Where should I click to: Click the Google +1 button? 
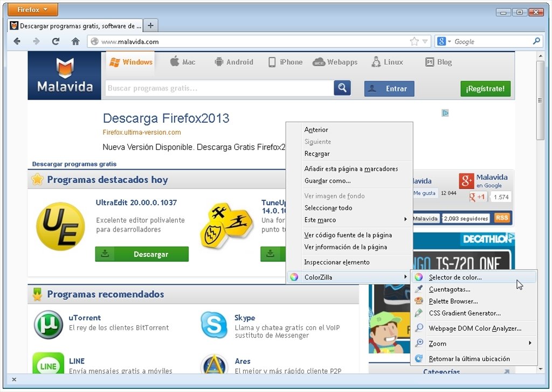[x=478, y=197]
